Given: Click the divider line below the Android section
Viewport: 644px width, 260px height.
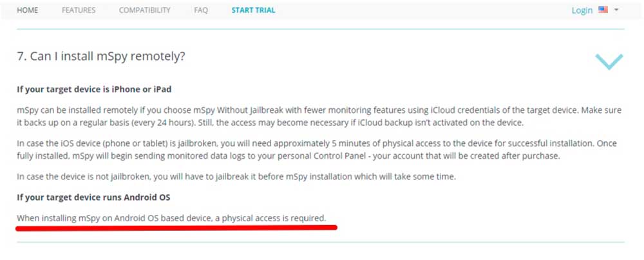Looking at the screenshot, I should 320,242.
